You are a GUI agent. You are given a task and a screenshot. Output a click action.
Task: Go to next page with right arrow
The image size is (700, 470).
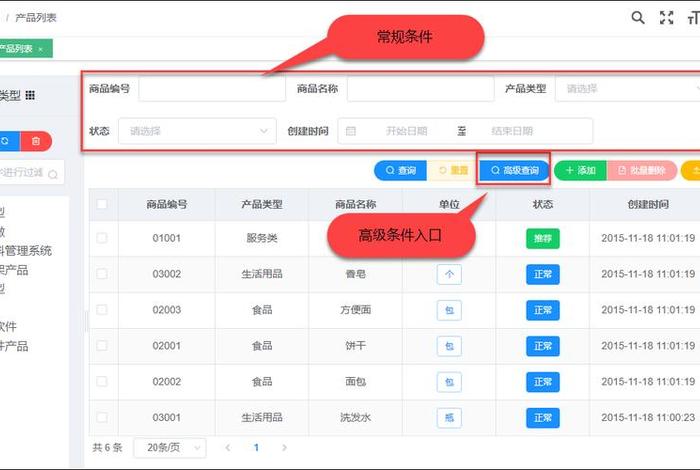coord(284,448)
